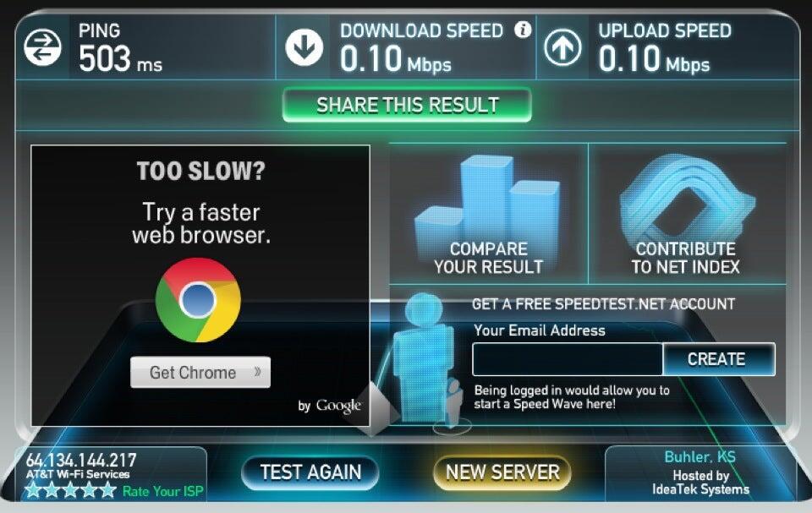This screenshot has width=812, height=513.
Task: Click the 'by Google' ad attribution
Action: tap(329, 406)
